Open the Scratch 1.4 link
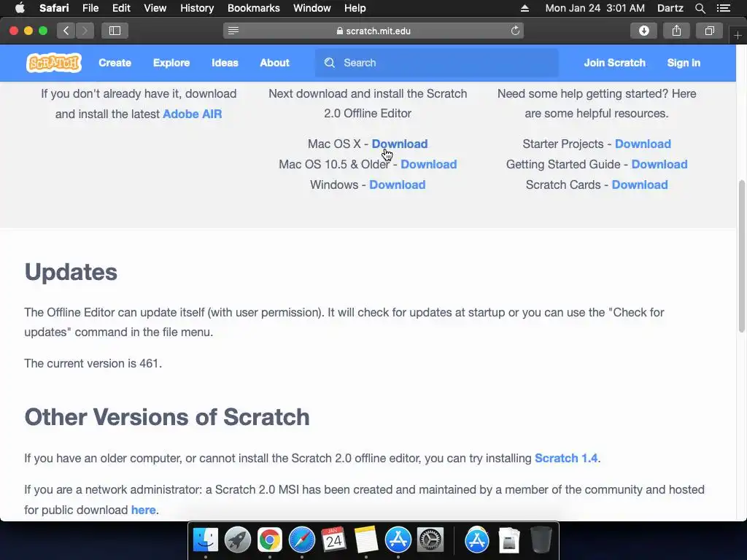747x560 pixels. pos(566,458)
